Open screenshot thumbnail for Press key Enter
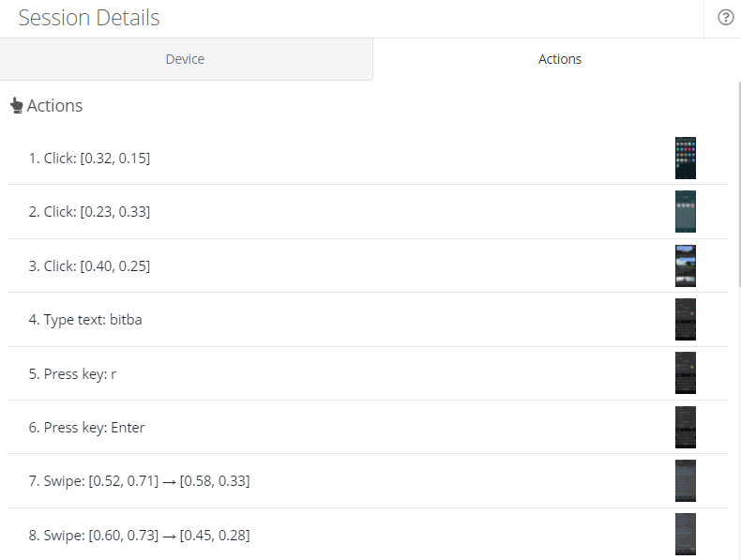Viewport: 741px width, 560px height. click(686, 428)
